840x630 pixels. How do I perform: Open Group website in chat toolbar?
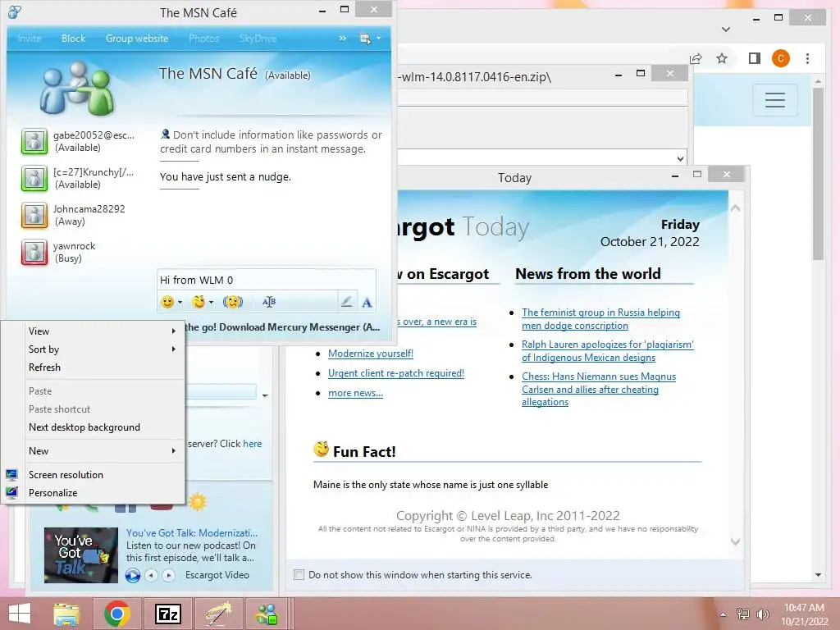137,39
